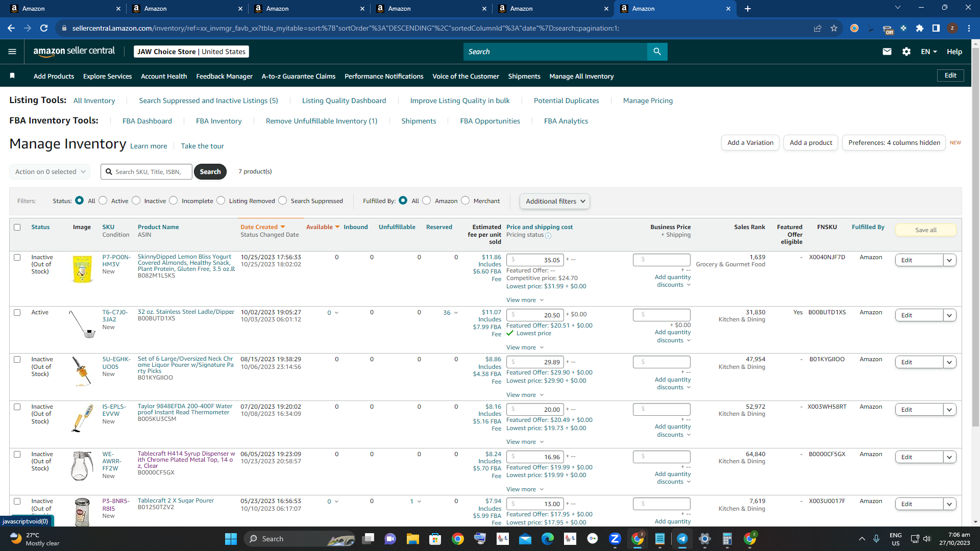This screenshot has width=980, height=551.
Task: Check the SkinnyDipped Lemon Bliss row checkbox
Action: 17,257
